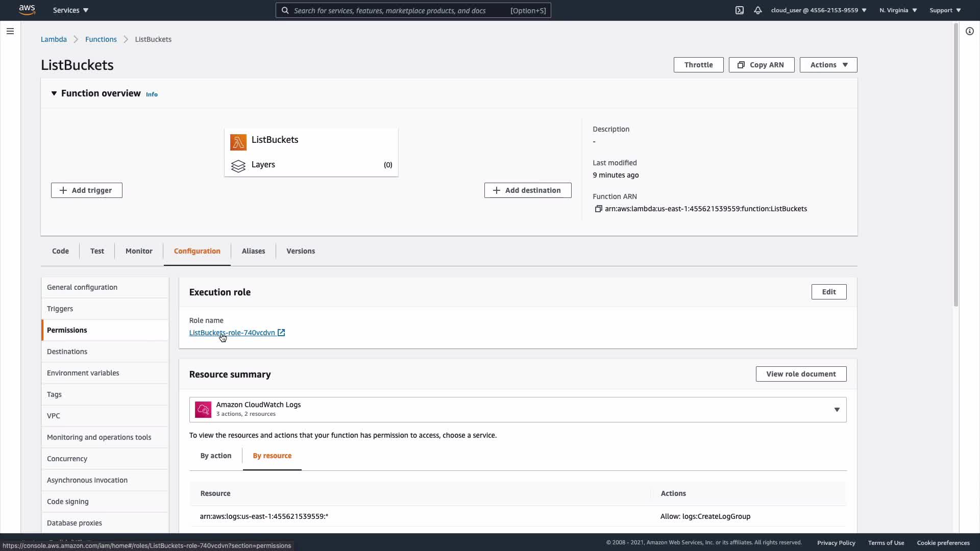Viewport: 980px width, 551px height.
Task: Copy Function ARN using copy icon
Action: pos(598,209)
